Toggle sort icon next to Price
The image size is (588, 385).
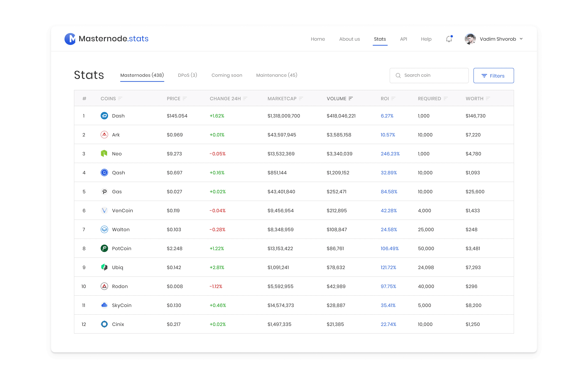[x=185, y=98]
